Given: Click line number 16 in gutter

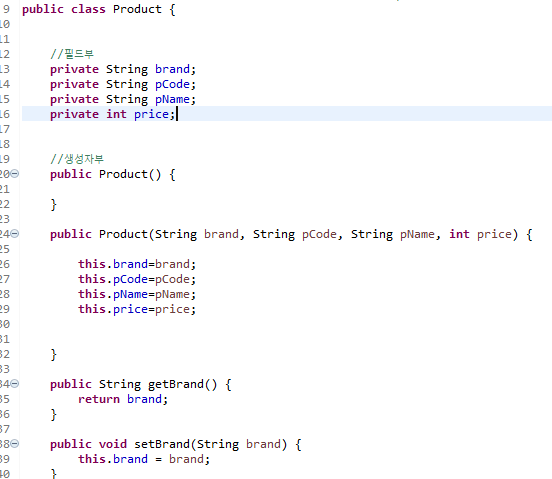Looking at the screenshot, I should (x=5, y=114).
